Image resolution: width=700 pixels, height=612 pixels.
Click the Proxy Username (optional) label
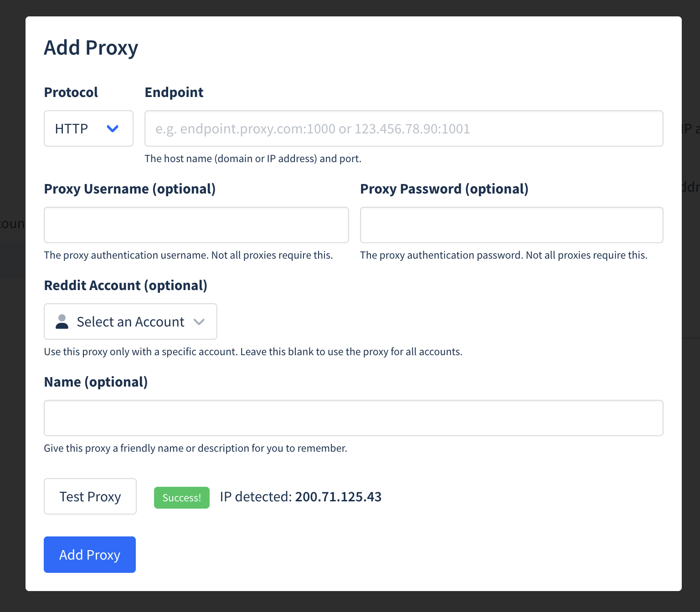[130, 189]
